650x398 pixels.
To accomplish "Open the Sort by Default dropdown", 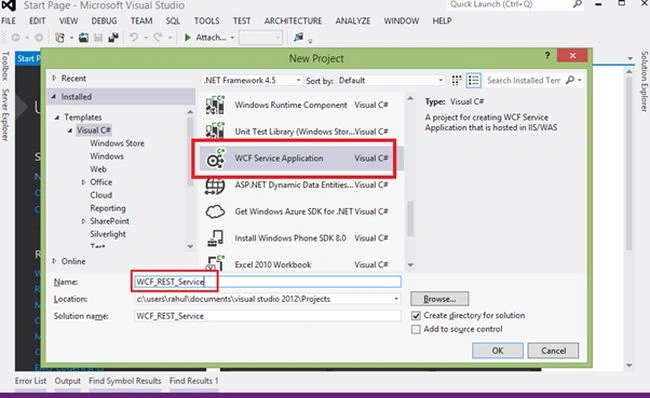I will (390, 80).
